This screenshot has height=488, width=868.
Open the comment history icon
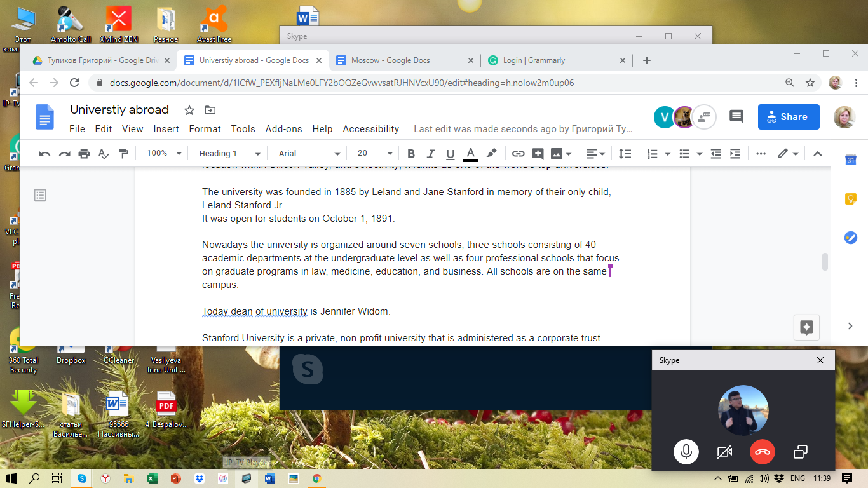[x=736, y=117]
